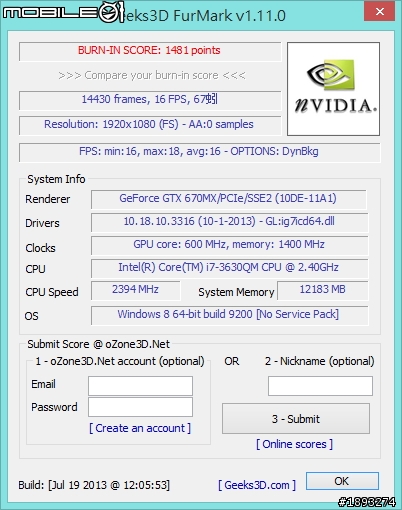This screenshot has height=510, width=402.
Task: Open the Geeks3D.com link
Action: (257, 485)
